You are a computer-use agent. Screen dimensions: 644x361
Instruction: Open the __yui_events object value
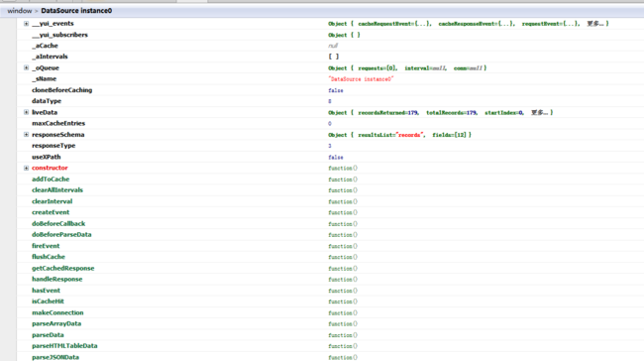click(469, 24)
